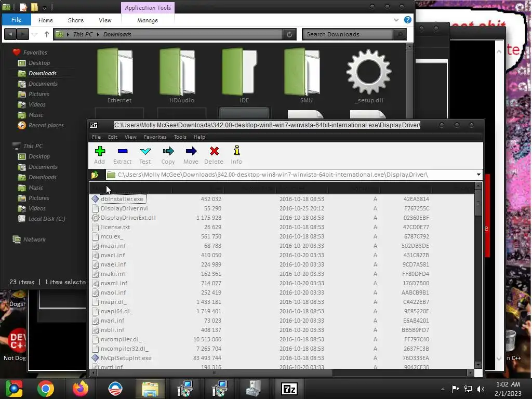The height and width of the screenshot is (399, 532).
Task: Open the View menu in 7-Zip
Action: click(130, 137)
